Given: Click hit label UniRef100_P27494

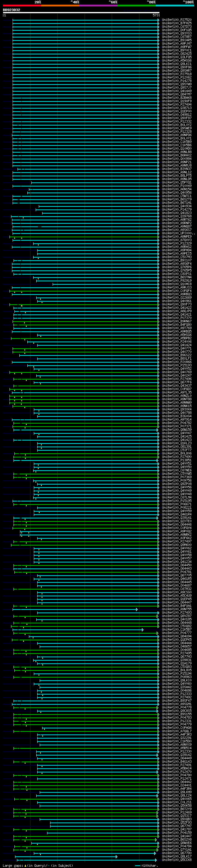Looking at the screenshot, I should tap(177, 104).
